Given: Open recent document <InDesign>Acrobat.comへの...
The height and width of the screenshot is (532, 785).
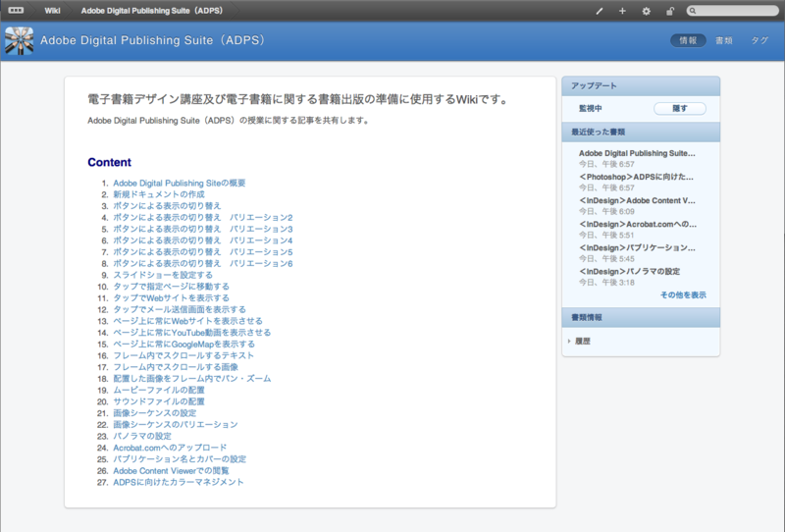Looking at the screenshot, I should click(637, 224).
